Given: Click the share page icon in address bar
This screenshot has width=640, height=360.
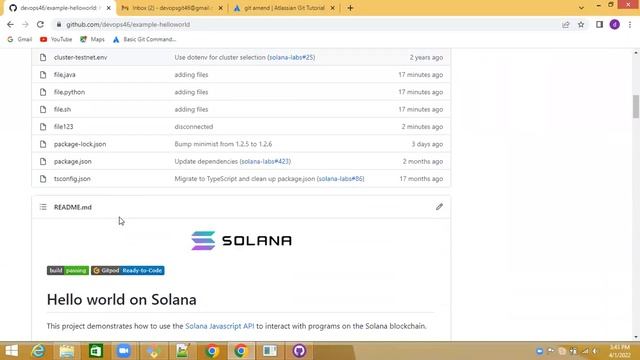Looking at the screenshot, I should pyautogui.click(x=566, y=24).
